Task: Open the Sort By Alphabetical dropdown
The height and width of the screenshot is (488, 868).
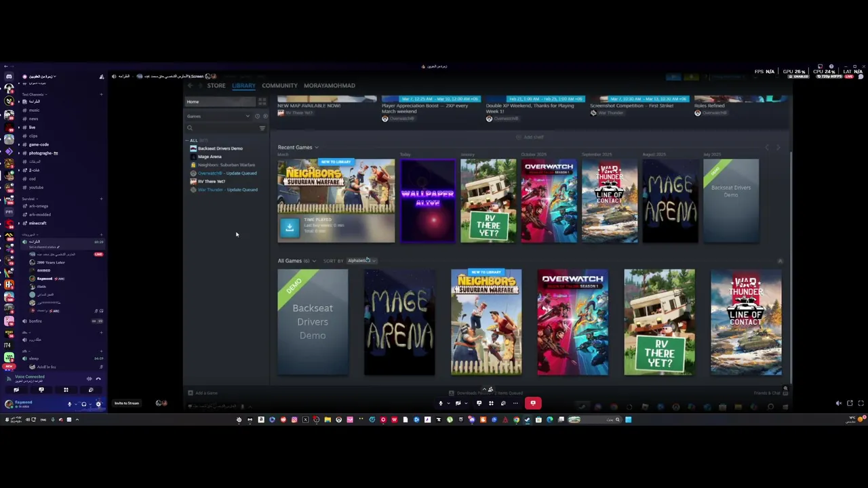Action: (361, 261)
